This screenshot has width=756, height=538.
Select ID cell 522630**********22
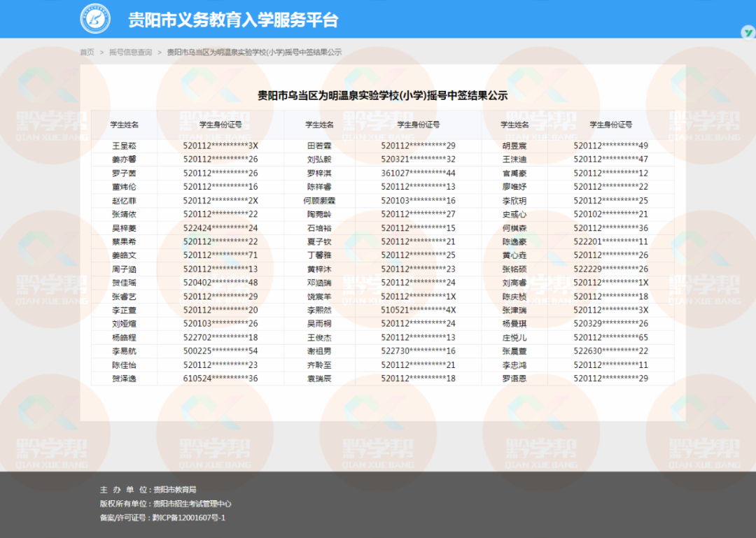coord(611,351)
